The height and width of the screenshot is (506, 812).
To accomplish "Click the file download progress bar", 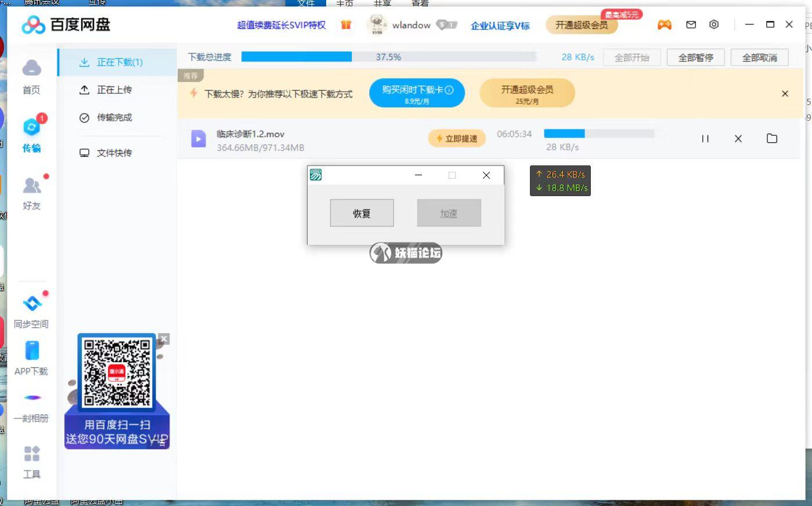I will click(599, 134).
